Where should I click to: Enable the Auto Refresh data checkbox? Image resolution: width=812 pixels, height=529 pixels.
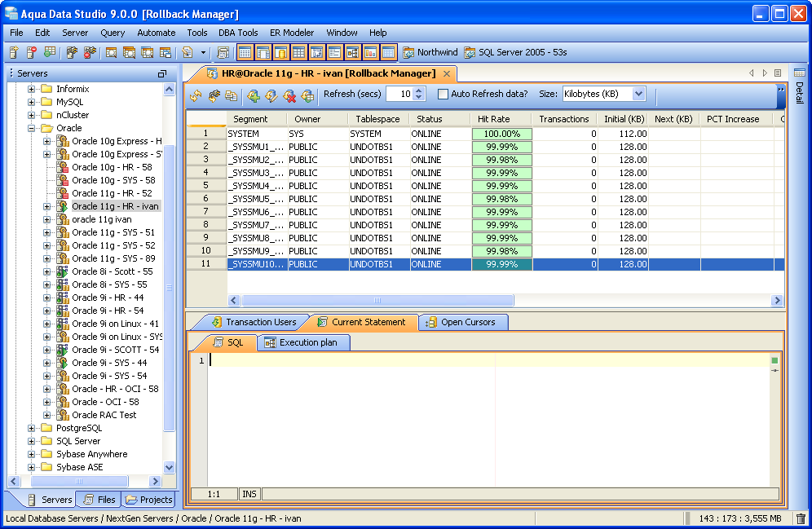coord(444,95)
